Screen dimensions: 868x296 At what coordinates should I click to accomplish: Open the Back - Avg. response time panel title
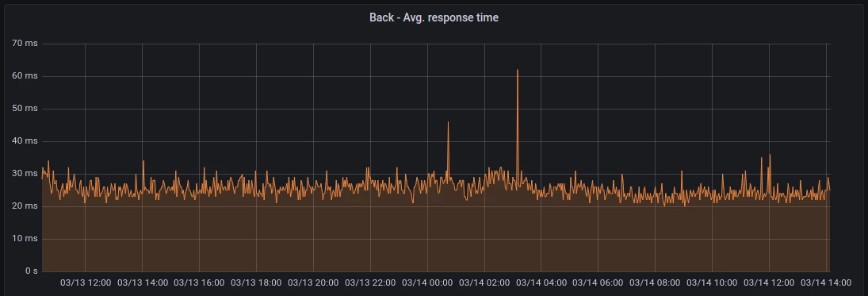pos(434,17)
